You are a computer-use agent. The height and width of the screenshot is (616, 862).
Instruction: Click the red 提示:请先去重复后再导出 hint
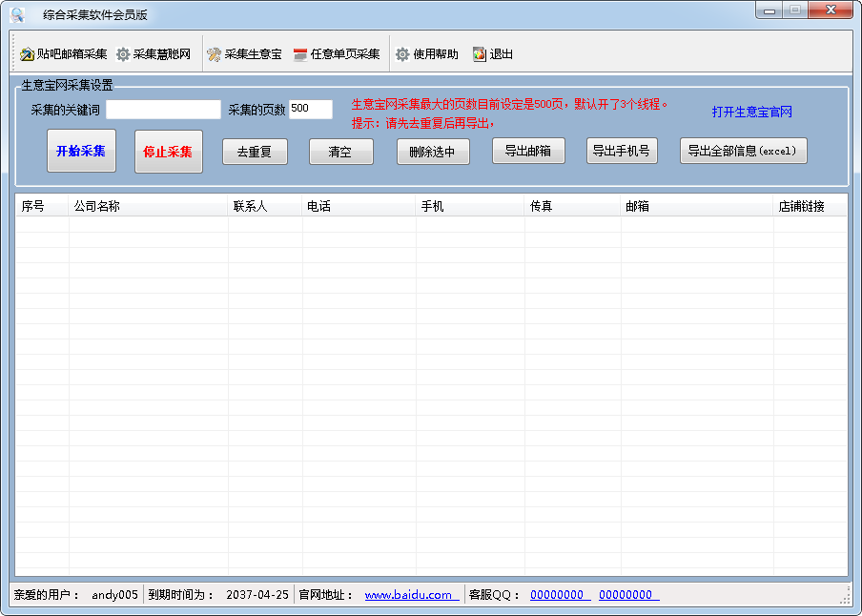422,123
